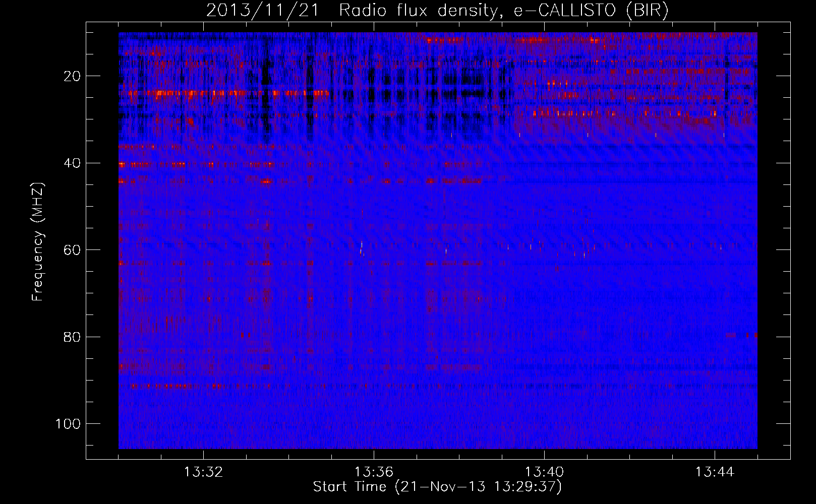Click the "40" frequency tick label
The width and height of the screenshot is (816, 504).
coord(73,163)
